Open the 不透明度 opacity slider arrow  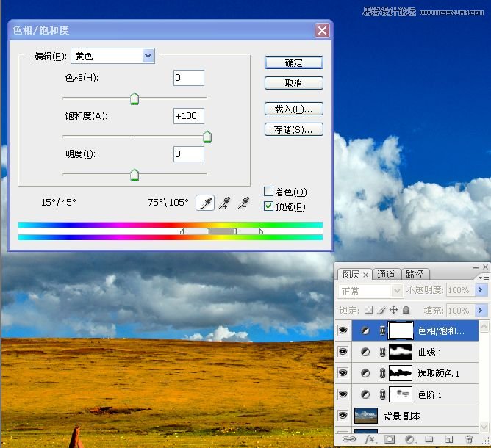[481, 290]
